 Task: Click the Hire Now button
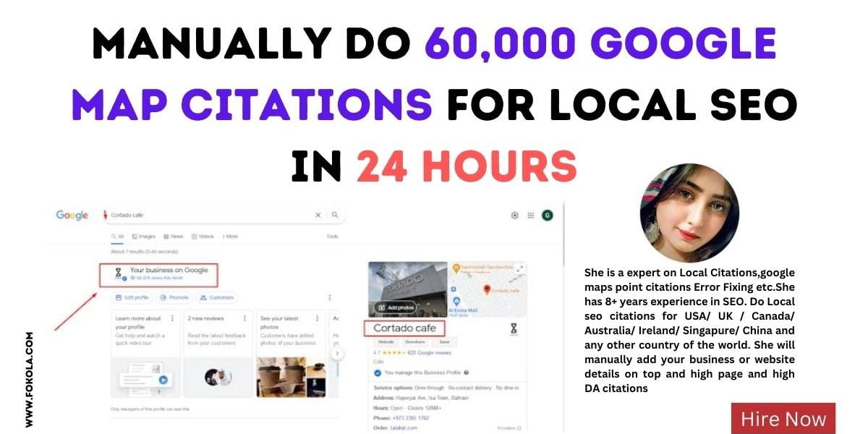(x=783, y=419)
